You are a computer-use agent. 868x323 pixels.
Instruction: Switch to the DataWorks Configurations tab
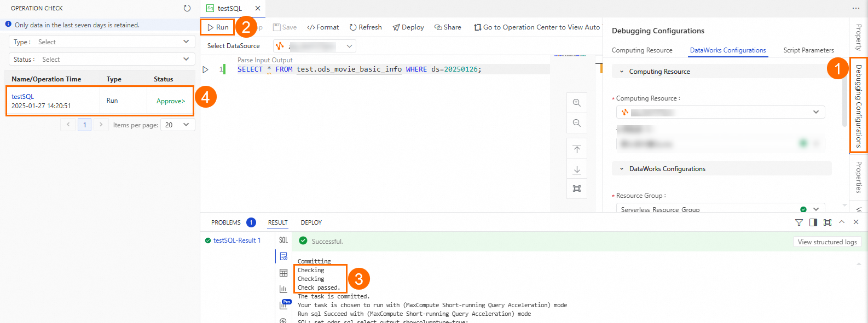tap(728, 50)
